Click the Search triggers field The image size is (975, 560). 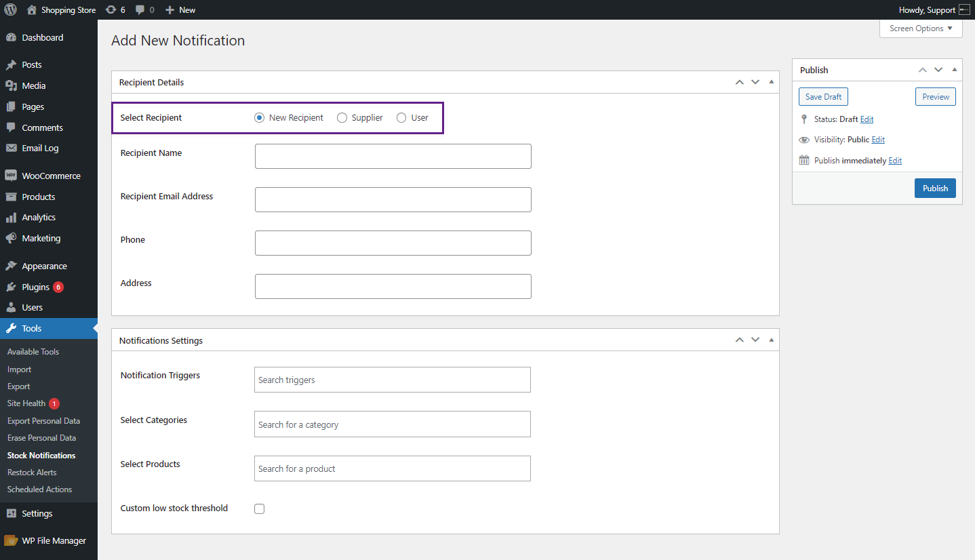click(393, 380)
